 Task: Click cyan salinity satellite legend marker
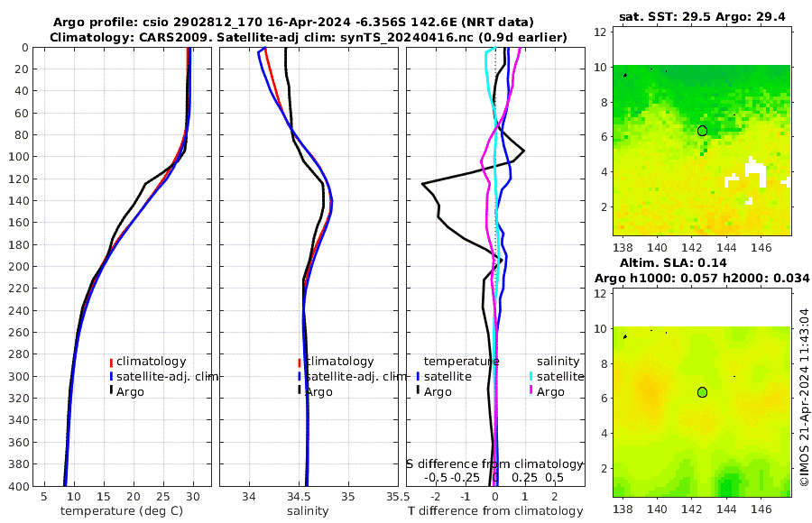coord(531,377)
